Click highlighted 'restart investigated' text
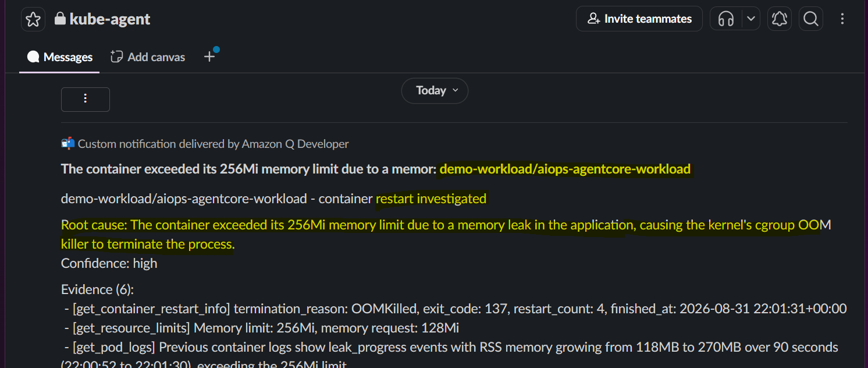868x368 pixels. pos(431,199)
